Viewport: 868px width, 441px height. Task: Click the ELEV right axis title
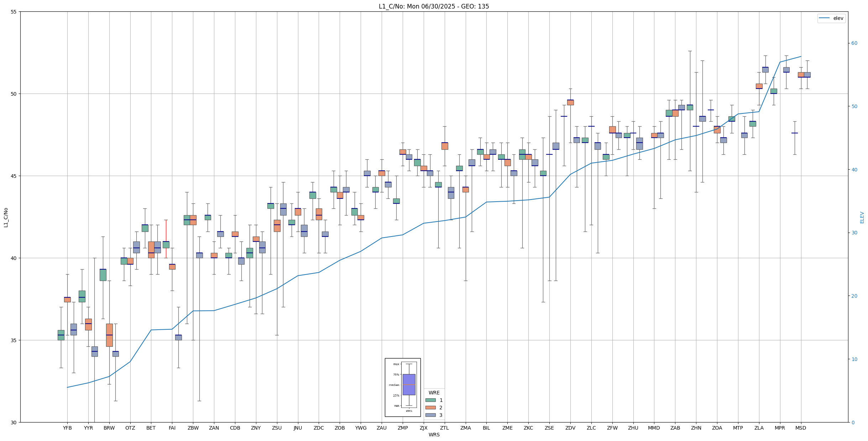click(x=862, y=217)
